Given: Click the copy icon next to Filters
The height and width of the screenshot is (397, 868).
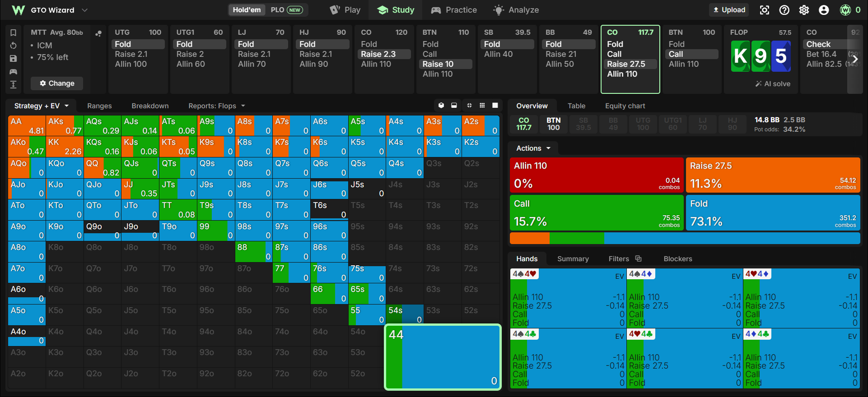Looking at the screenshot, I should coord(639,259).
